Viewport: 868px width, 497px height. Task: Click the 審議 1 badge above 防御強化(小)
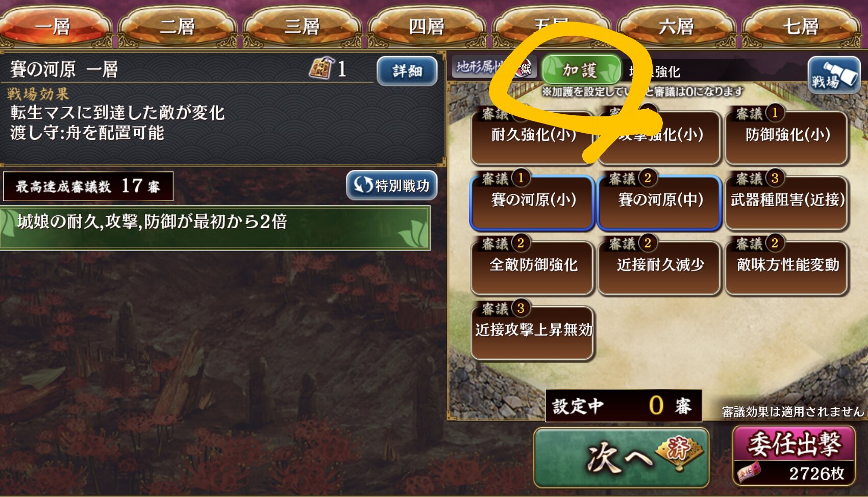(x=759, y=113)
